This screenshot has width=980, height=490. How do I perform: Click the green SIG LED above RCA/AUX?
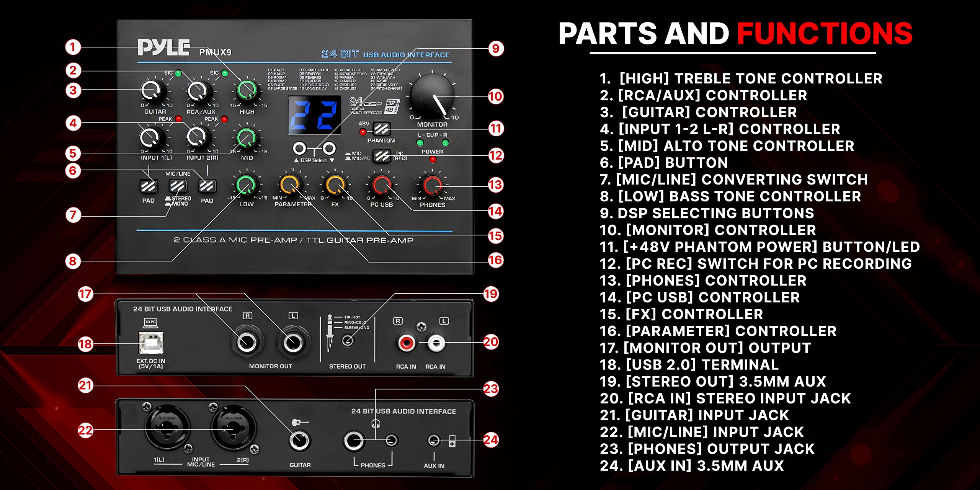click(x=225, y=73)
